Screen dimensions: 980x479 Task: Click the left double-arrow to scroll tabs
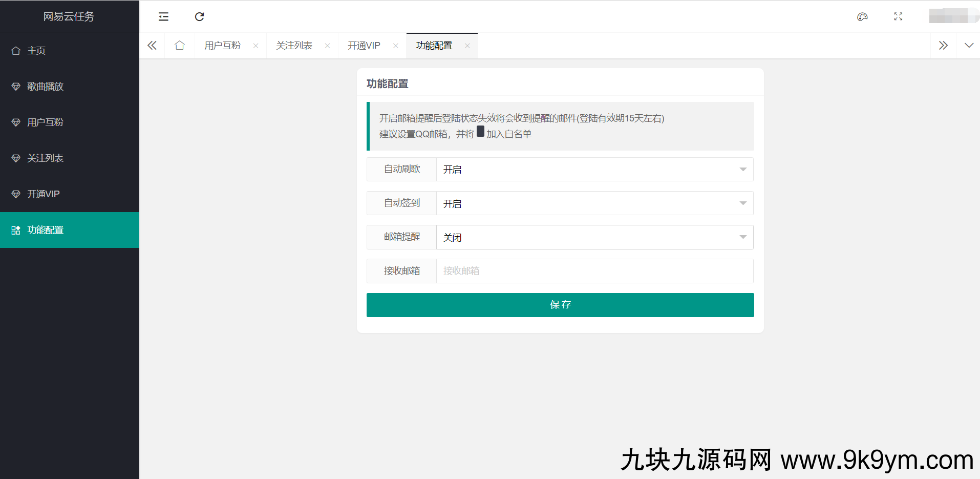click(152, 45)
